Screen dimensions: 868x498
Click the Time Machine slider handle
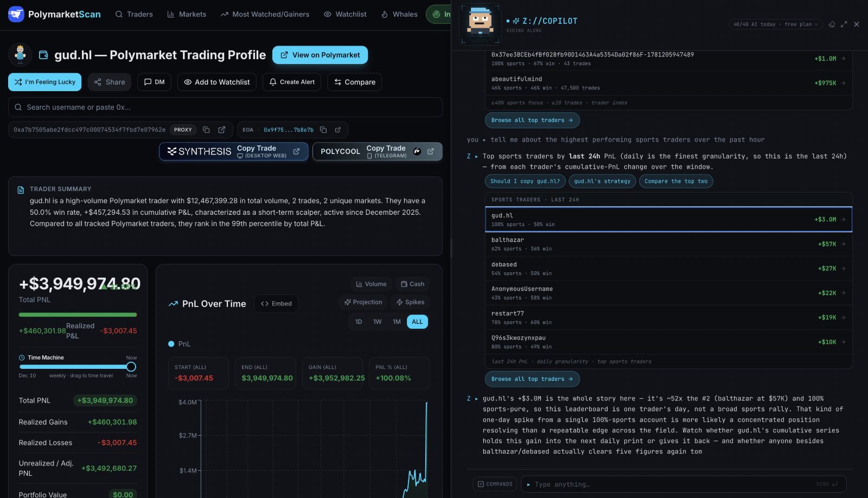click(131, 367)
